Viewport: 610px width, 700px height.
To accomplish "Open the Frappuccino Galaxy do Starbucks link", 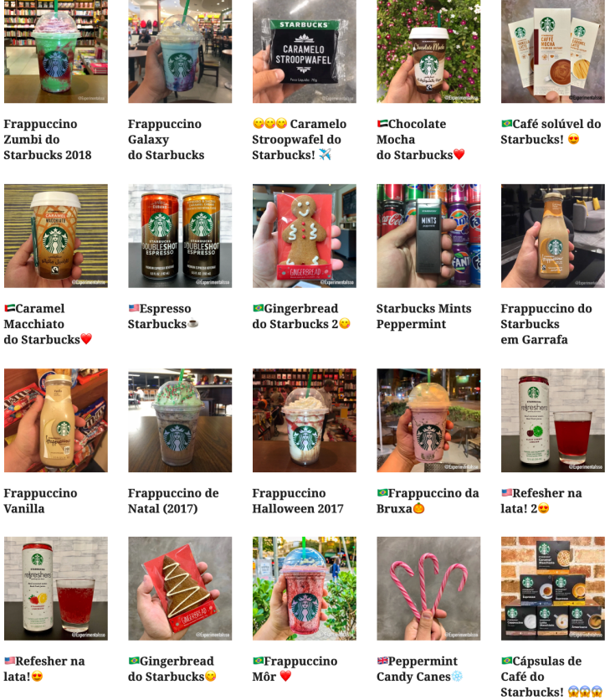I will pyautogui.click(x=166, y=139).
